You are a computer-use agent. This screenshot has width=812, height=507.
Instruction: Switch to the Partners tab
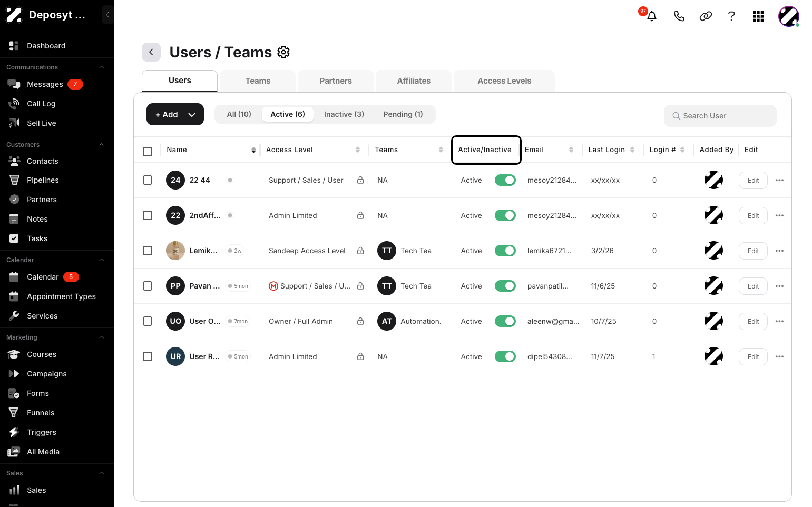click(336, 81)
